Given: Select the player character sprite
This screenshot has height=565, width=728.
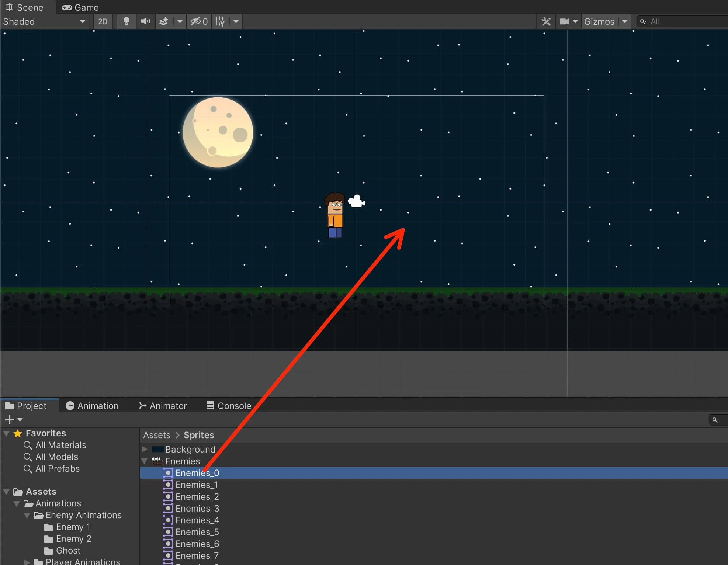Looking at the screenshot, I should [x=335, y=215].
